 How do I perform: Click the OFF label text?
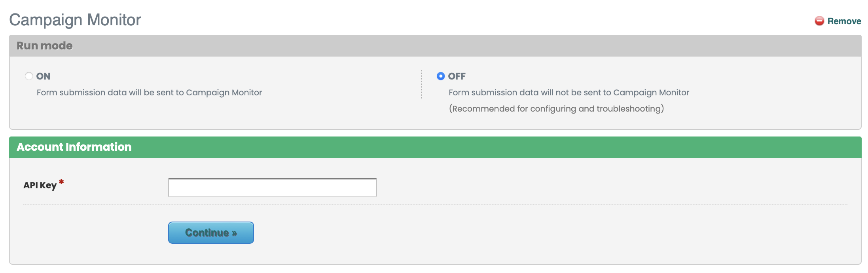point(457,76)
